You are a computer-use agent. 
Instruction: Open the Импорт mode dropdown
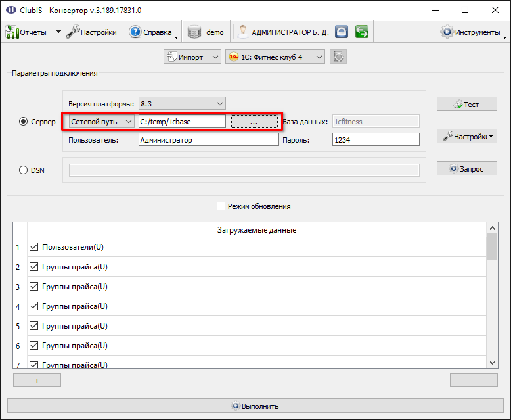(x=192, y=57)
